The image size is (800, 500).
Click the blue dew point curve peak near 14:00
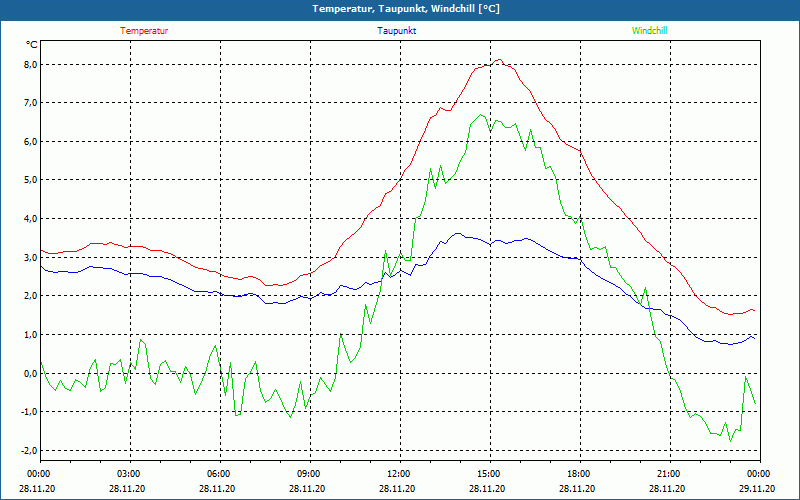tap(458, 233)
